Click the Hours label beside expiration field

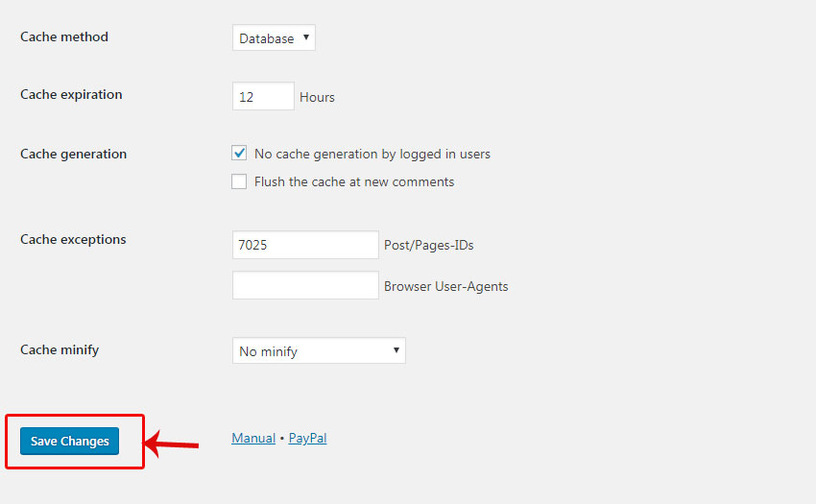coord(317,97)
